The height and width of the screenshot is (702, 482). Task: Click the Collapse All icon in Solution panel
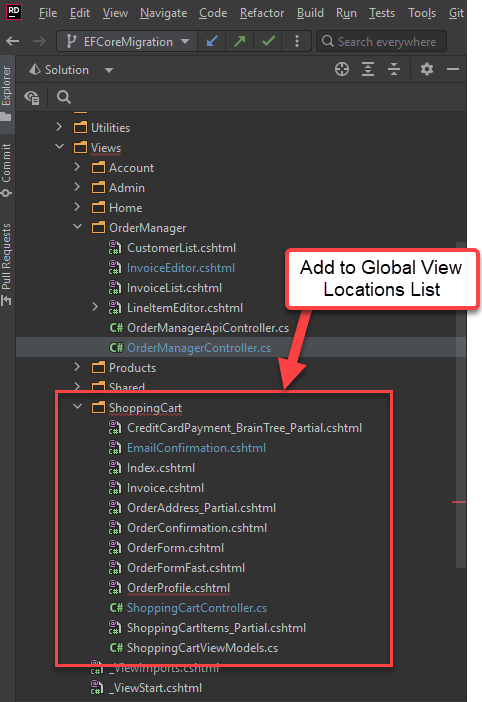coord(394,69)
